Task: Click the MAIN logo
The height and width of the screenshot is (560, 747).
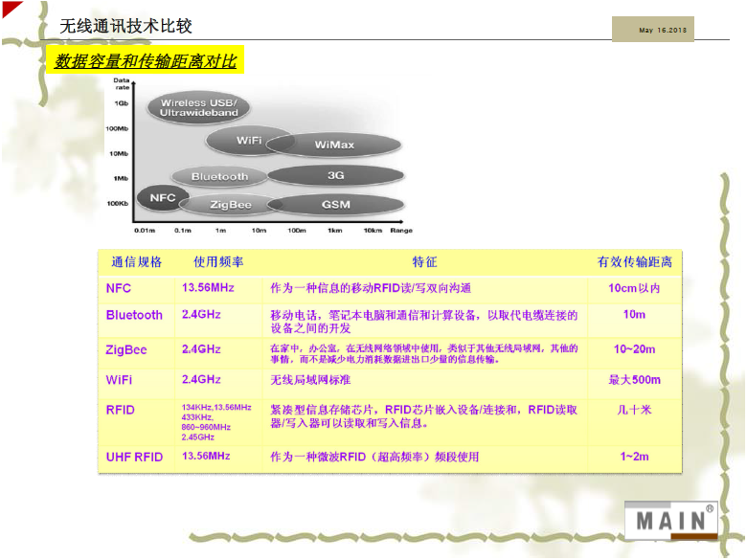Action: coord(671,521)
